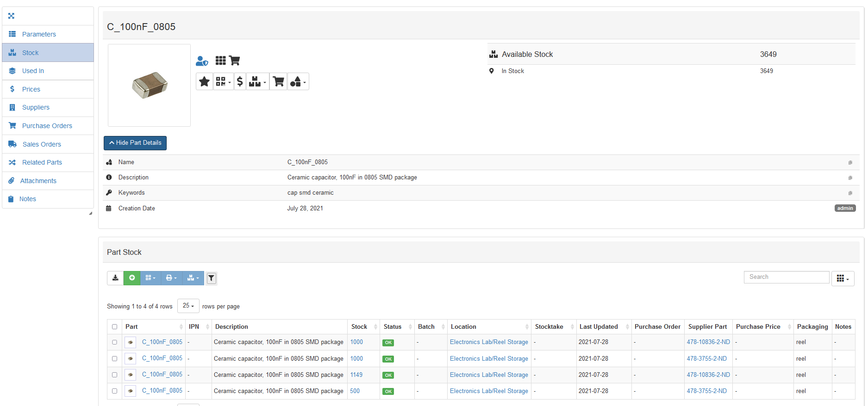Viewport: 868px width, 406px height.
Task: Check the first stock row checkbox
Action: (x=115, y=343)
